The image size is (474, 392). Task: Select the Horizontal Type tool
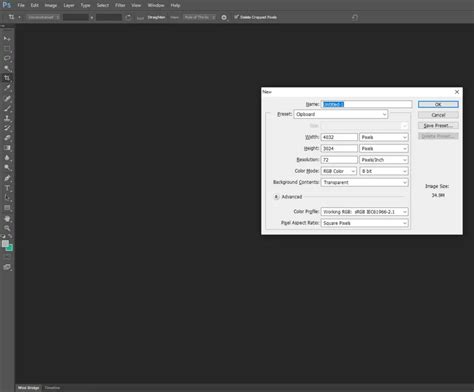tap(7, 188)
